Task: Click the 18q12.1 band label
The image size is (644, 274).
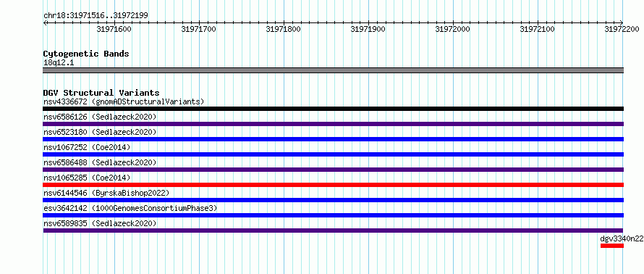Action: (x=59, y=63)
